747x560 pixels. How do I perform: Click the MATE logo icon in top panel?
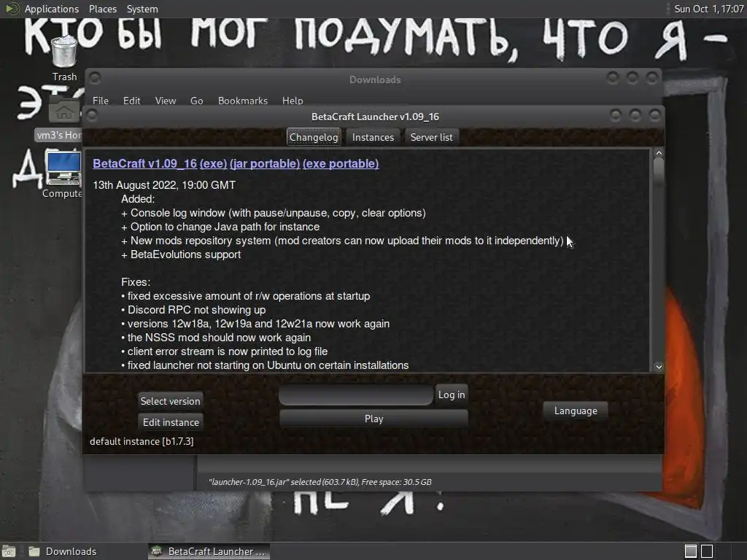pos(12,9)
